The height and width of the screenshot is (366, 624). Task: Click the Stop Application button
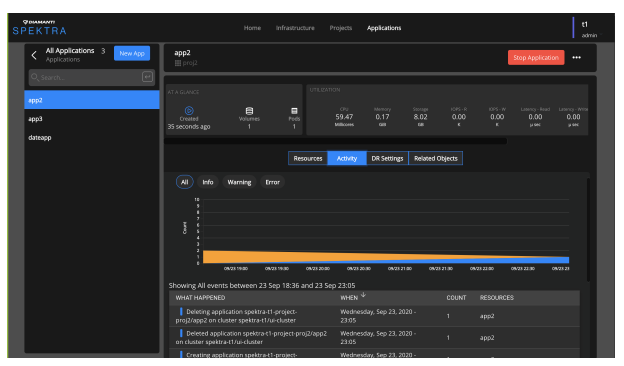click(536, 57)
